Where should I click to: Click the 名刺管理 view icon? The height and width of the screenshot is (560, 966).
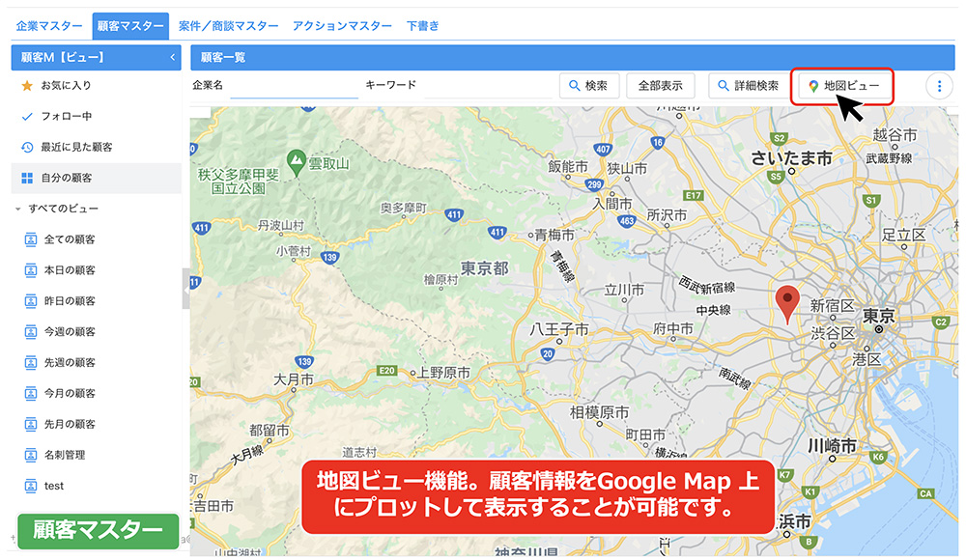[x=30, y=456]
